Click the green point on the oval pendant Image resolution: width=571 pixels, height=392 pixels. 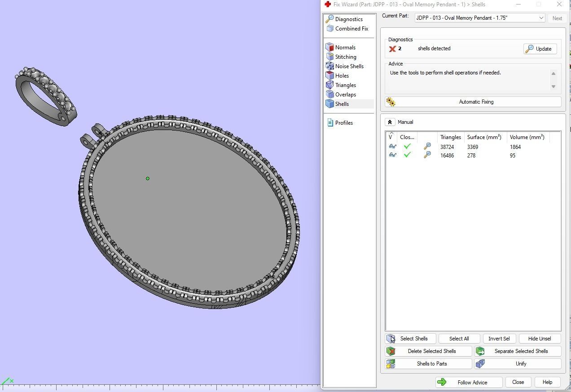(x=148, y=179)
